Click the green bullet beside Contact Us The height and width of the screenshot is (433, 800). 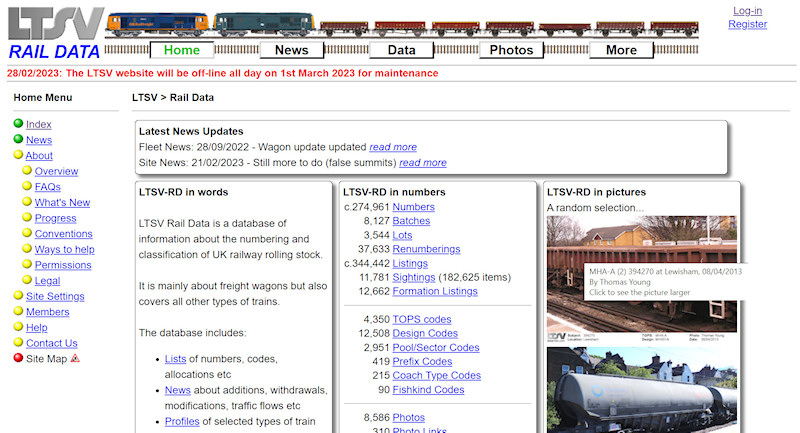(18, 343)
